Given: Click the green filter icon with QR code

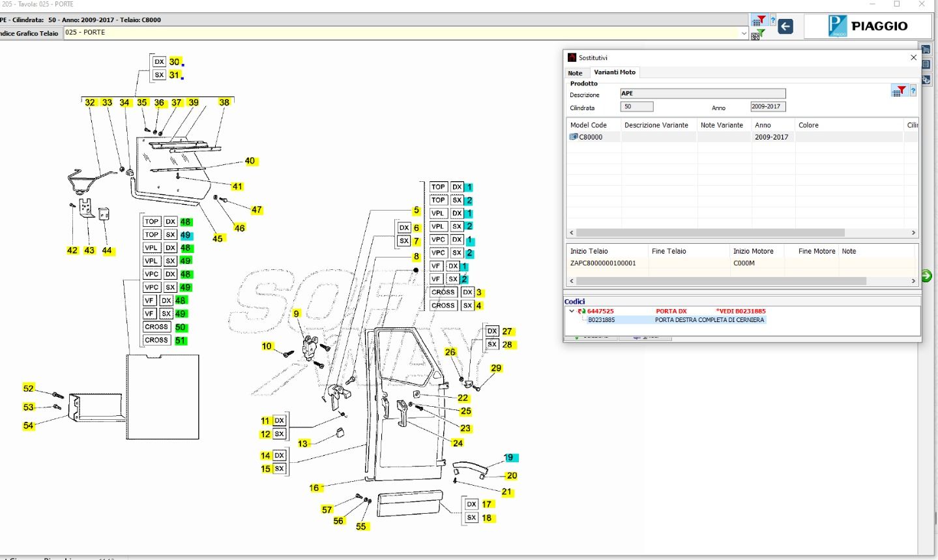Looking at the screenshot, I should point(757,35).
